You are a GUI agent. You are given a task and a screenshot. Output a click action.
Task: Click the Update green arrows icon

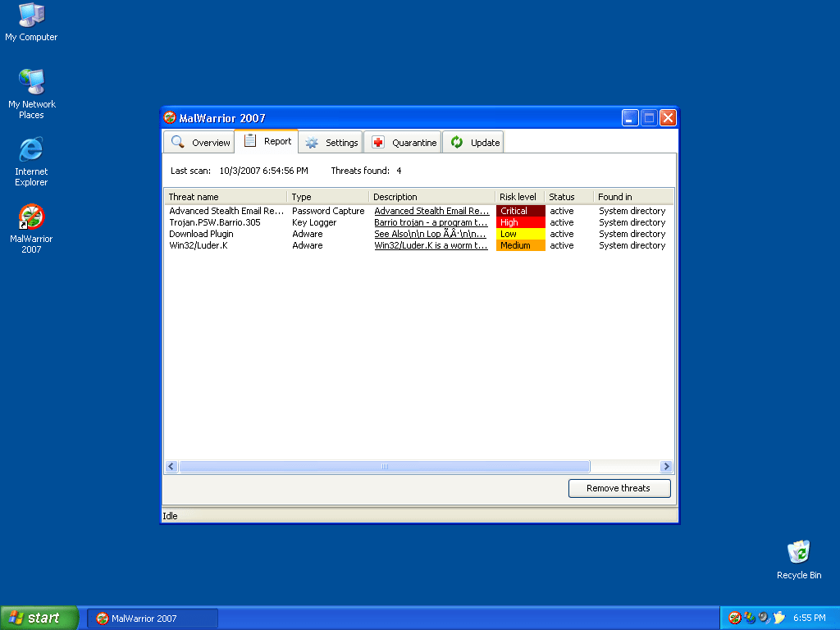coord(457,142)
